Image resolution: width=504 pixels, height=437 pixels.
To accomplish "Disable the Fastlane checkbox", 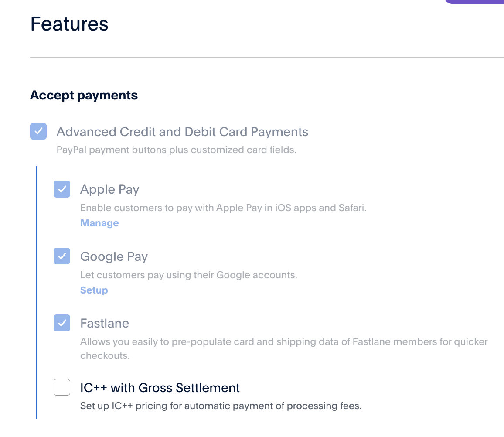I will coord(62,323).
